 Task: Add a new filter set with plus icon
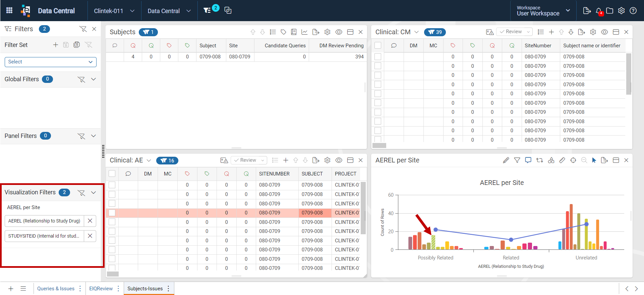tap(56, 45)
